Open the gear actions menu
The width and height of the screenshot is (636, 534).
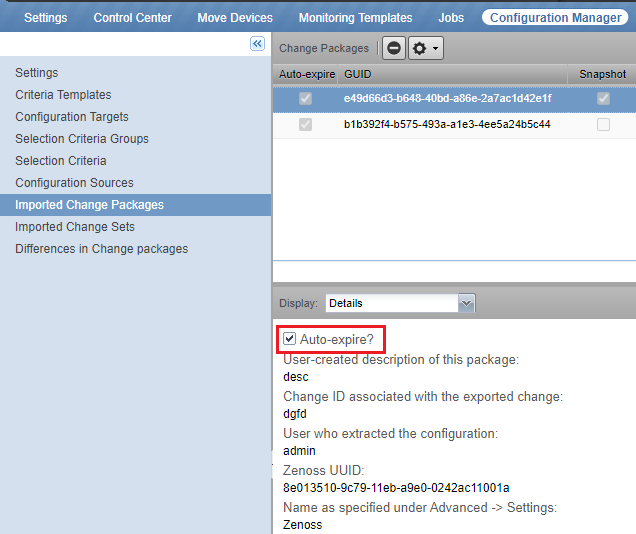coord(425,48)
